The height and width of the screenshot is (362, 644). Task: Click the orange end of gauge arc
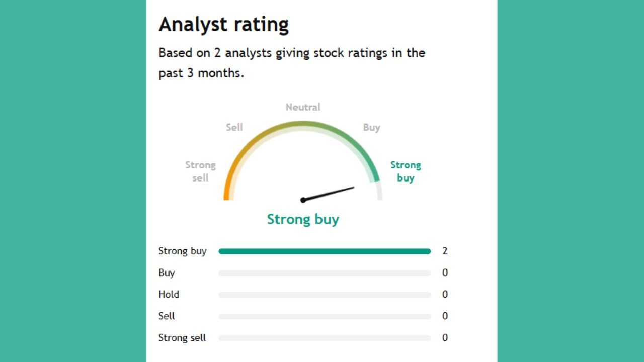point(227,194)
